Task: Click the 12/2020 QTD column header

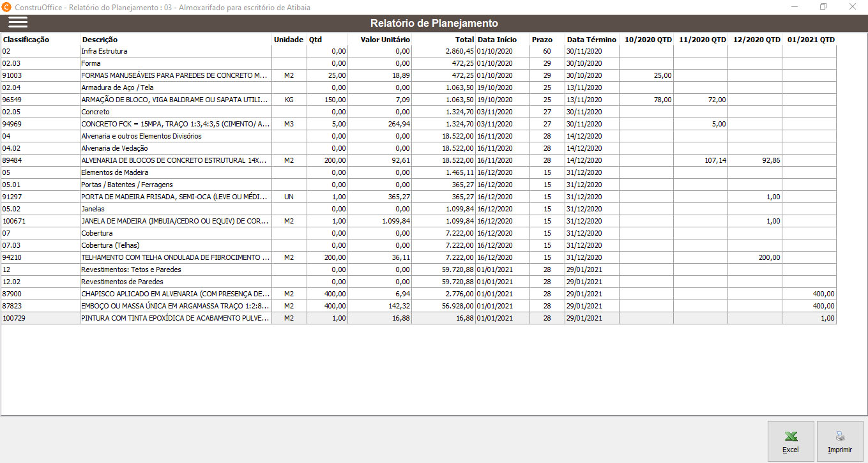Action: pos(757,40)
